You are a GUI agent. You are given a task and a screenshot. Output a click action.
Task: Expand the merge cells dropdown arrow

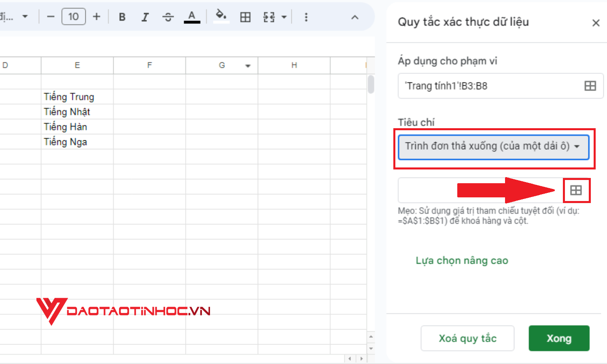(x=283, y=17)
